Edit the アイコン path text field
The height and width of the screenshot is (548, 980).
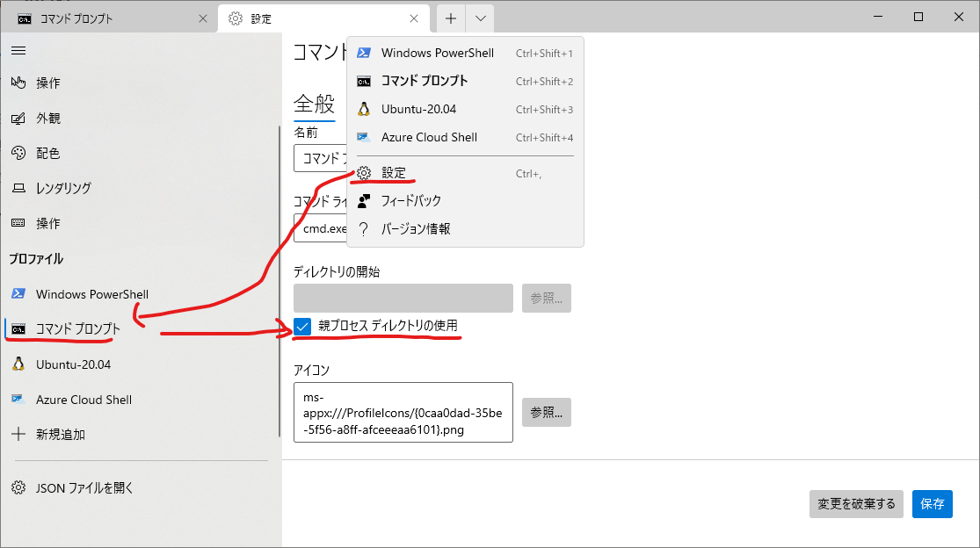(x=403, y=413)
